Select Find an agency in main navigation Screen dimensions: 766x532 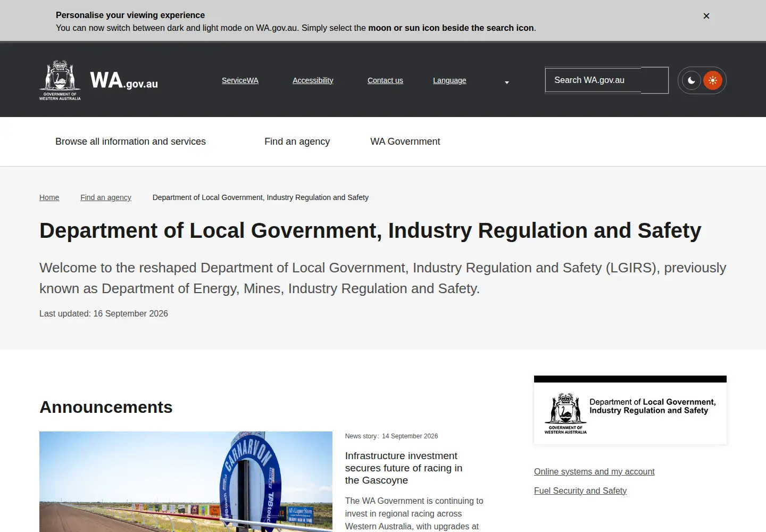(297, 142)
